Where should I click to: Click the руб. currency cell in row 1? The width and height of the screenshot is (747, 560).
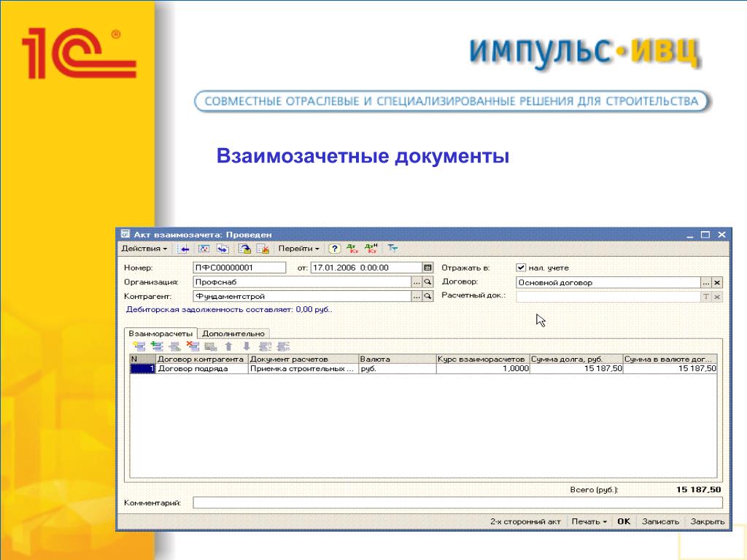[398, 368]
